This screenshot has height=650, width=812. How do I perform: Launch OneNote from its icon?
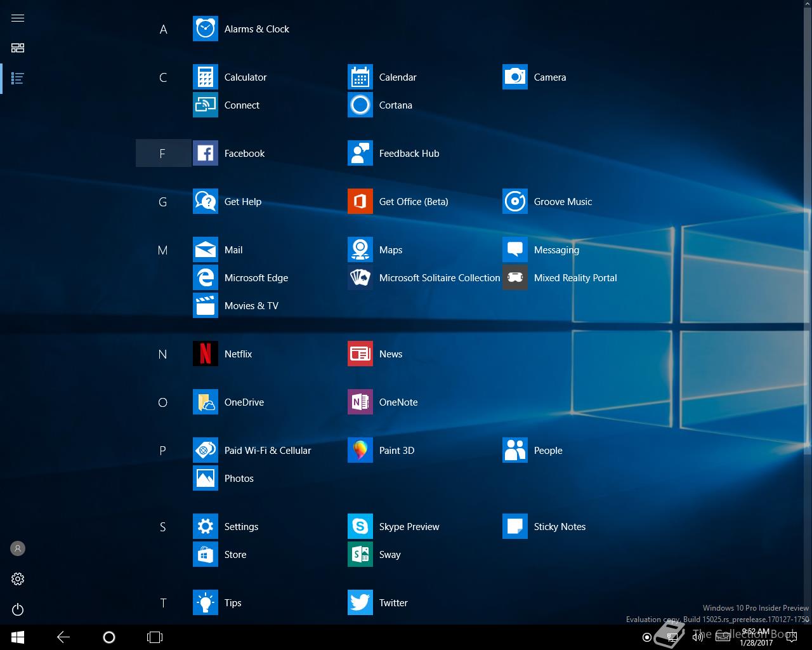(x=360, y=402)
